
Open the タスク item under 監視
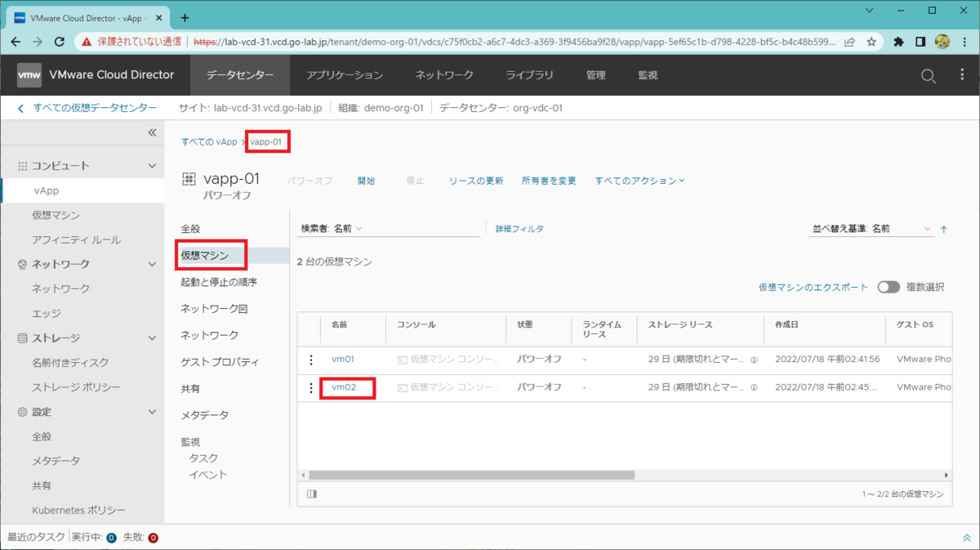coord(203,458)
